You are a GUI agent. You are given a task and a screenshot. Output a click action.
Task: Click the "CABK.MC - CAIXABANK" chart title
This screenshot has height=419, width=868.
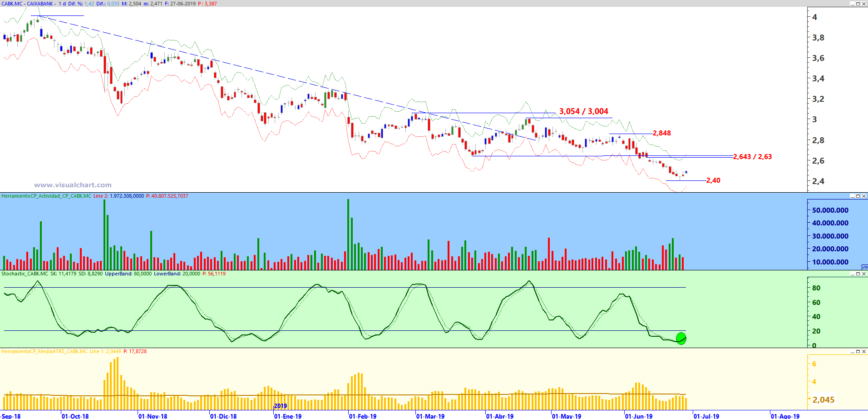(x=27, y=4)
